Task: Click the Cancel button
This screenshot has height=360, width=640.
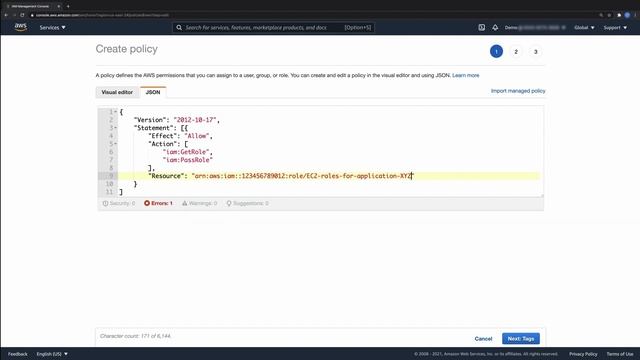Action: point(483,339)
